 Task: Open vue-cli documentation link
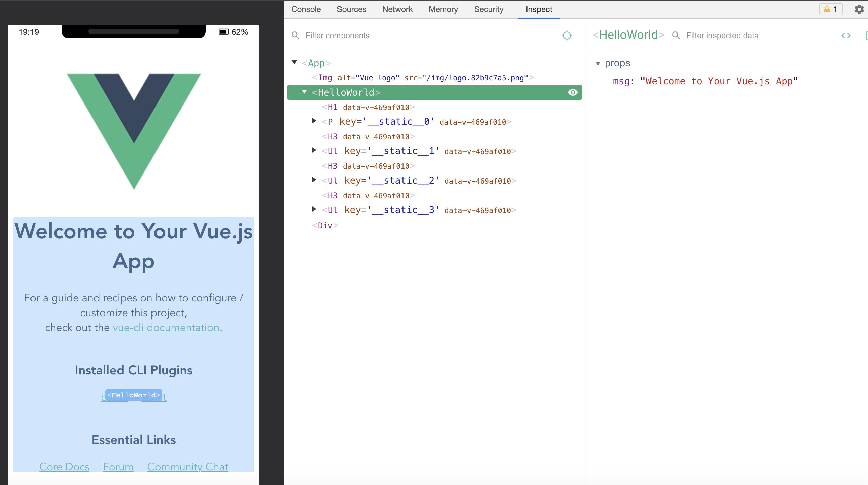[166, 327]
